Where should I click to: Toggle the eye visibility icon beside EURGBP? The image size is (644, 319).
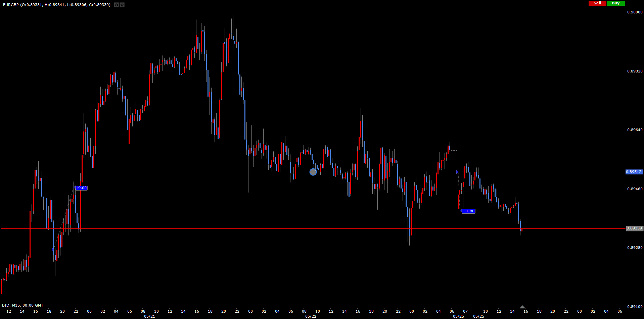click(x=116, y=5)
